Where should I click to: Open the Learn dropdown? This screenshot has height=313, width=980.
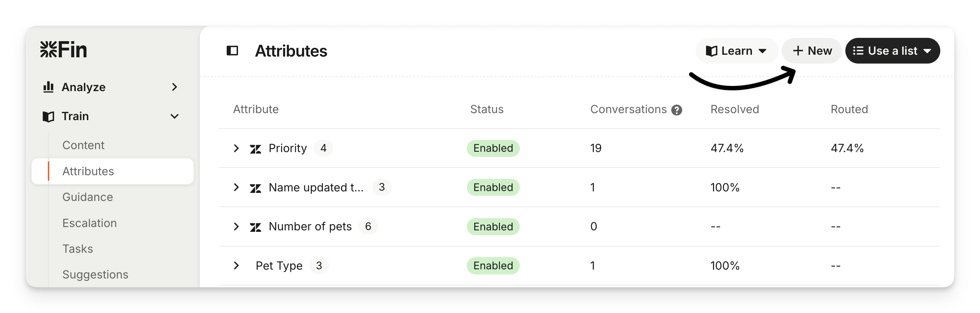click(x=736, y=51)
